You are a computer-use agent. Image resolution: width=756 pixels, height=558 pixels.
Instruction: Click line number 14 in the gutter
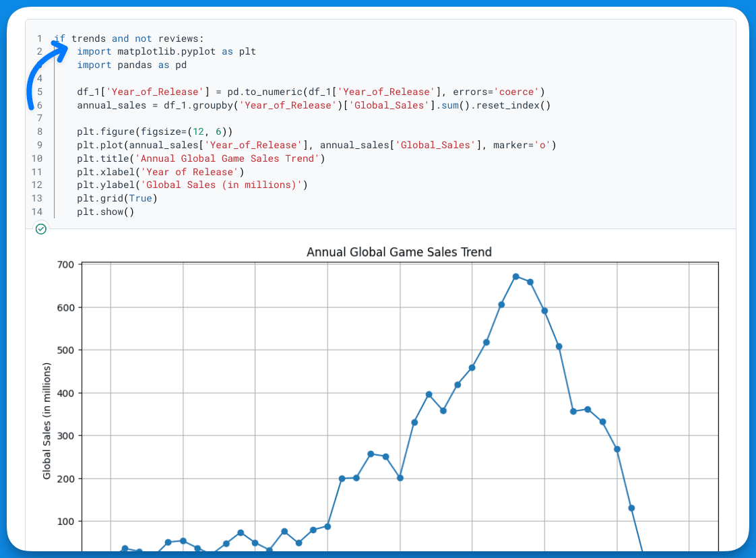click(37, 212)
